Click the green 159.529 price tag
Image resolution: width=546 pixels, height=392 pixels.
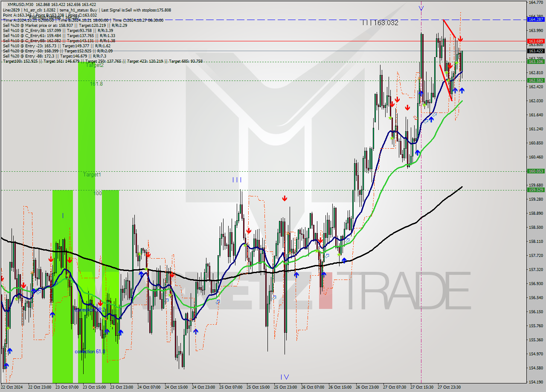coord(536,190)
